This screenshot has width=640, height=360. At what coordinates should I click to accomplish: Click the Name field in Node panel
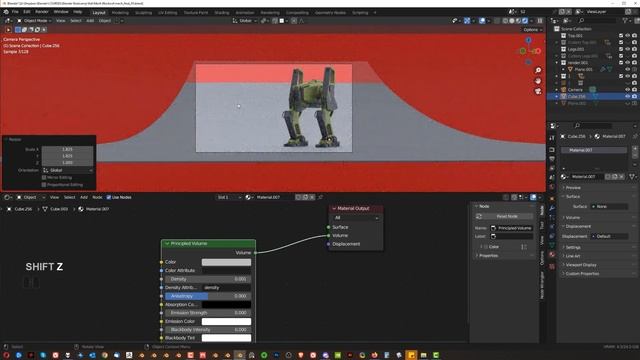pyautogui.click(x=511, y=228)
